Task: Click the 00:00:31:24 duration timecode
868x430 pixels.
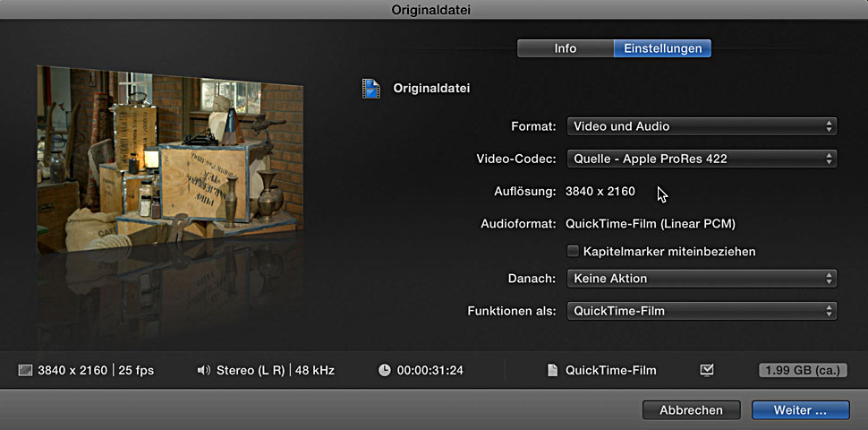Action: (x=430, y=370)
